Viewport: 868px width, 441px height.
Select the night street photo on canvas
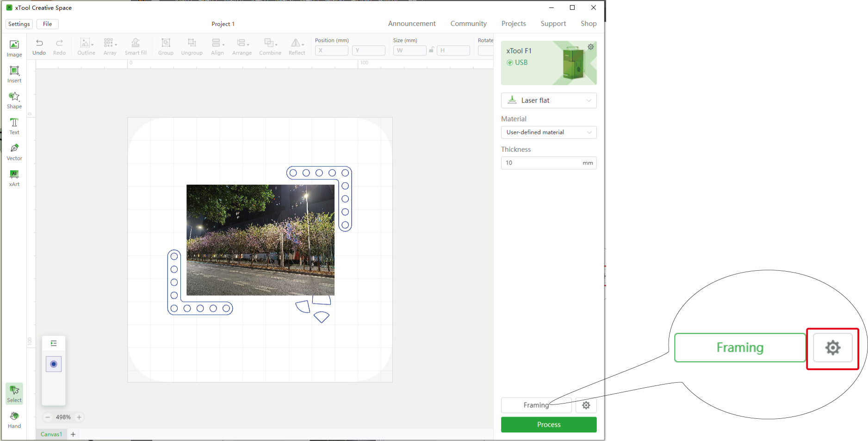click(x=260, y=240)
